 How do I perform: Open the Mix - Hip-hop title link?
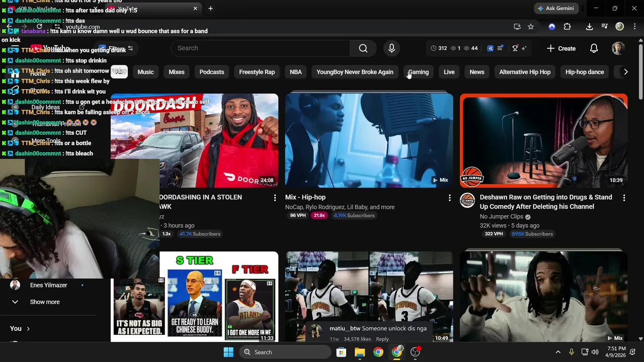click(x=305, y=197)
